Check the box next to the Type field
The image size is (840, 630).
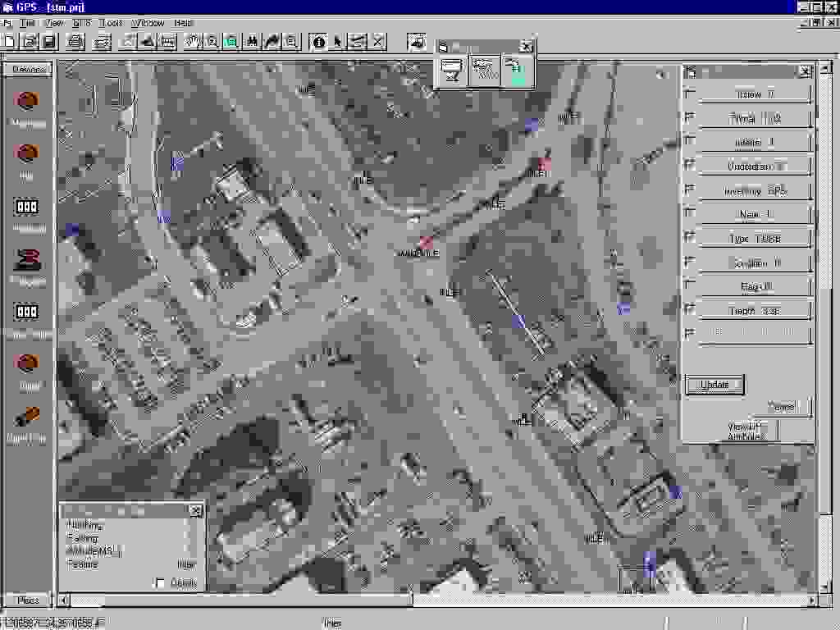689,237
